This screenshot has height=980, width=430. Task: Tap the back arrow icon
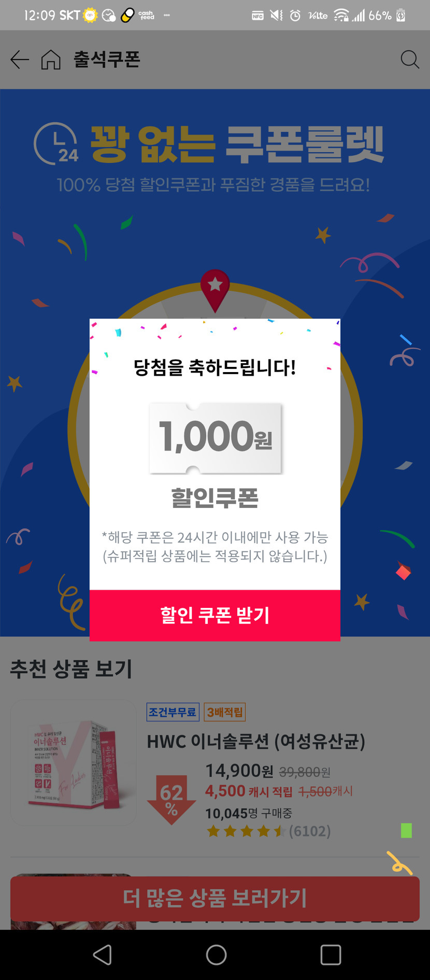click(20, 60)
